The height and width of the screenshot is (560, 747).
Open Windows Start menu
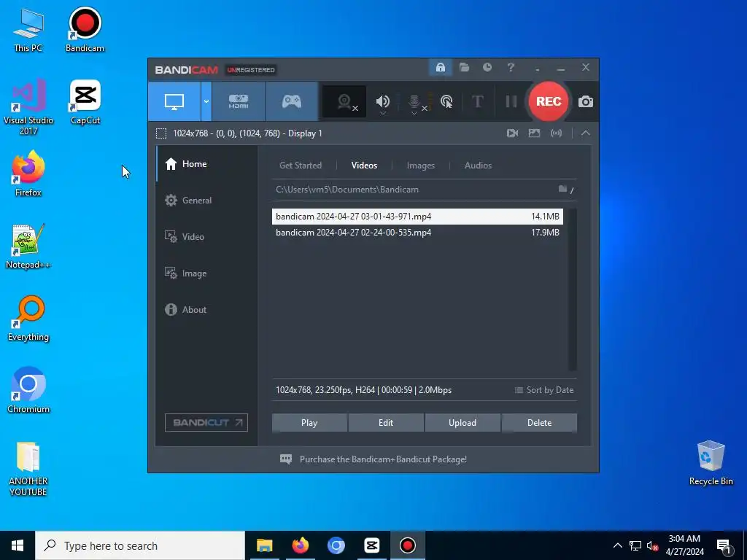(x=18, y=545)
